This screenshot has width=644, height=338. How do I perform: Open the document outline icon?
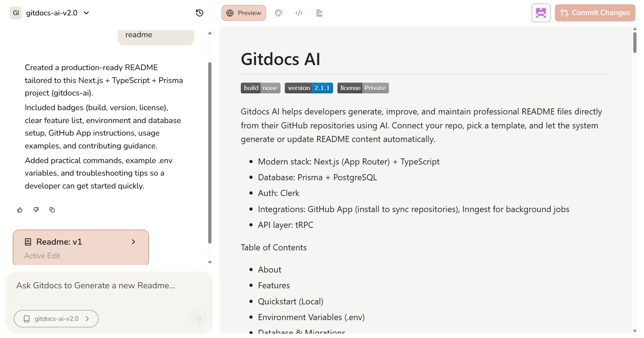tap(319, 13)
